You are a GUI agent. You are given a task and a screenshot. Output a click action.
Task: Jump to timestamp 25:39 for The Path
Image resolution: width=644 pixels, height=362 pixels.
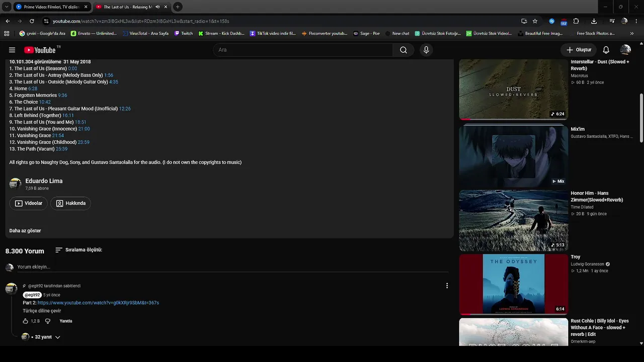61,149
